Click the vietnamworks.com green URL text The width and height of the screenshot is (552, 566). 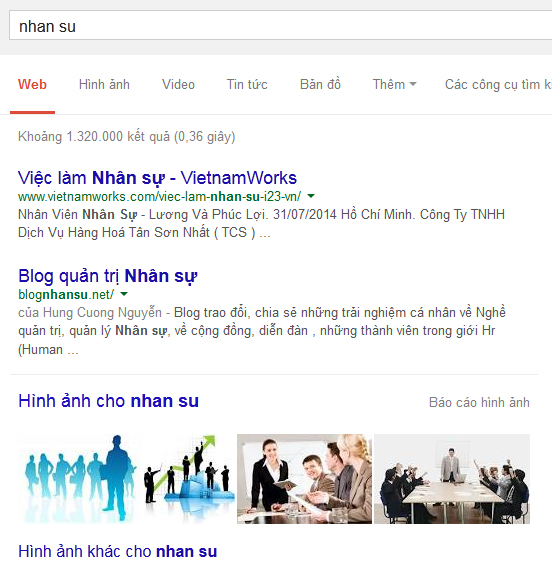[x=160, y=197]
